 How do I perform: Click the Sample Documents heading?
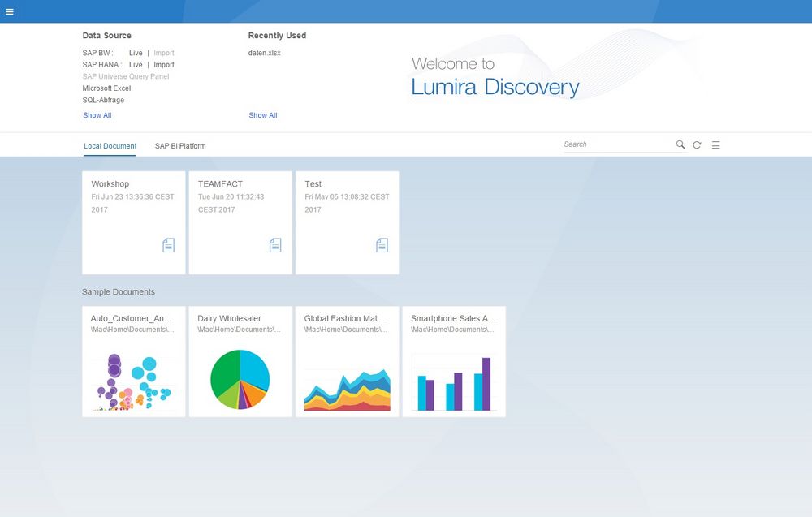pos(119,292)
